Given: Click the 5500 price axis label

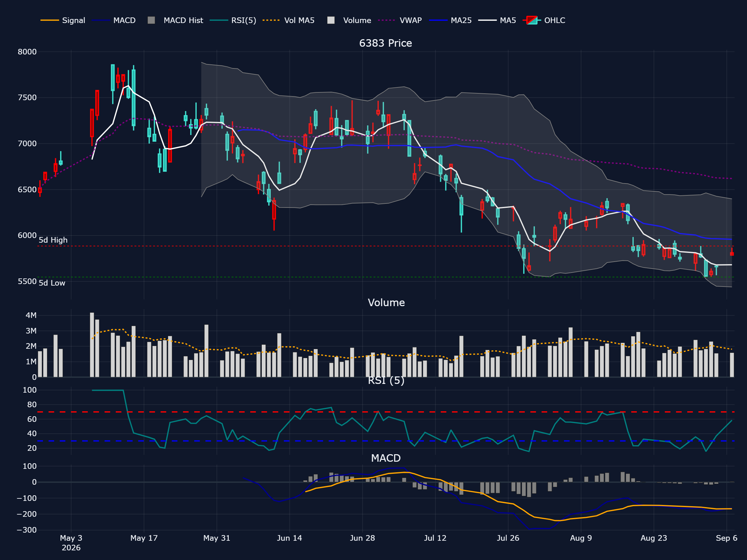Looking at the screenshot, I should [x=27, y=282].
